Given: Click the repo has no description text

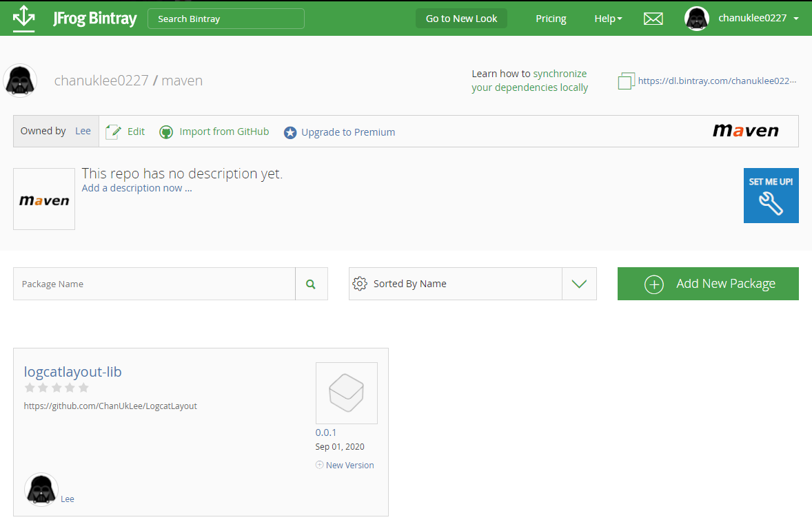Looking at the screenshot, I should tap(182, 174).
